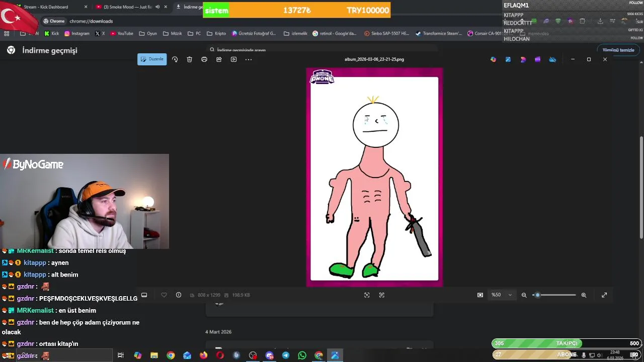Image resolution: width=644 pixels, height=362 pixels.
Task: Open the X bookmark
Action: [x=100, y=34]
